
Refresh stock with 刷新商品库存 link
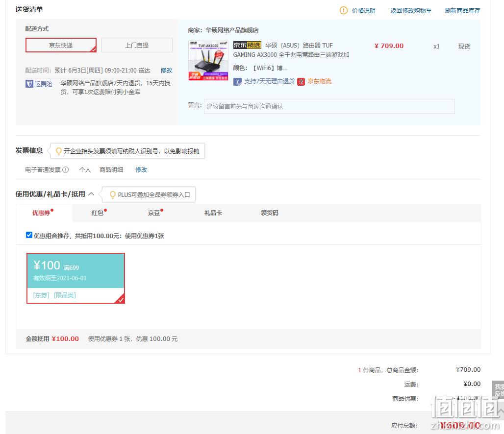(462, 11)
